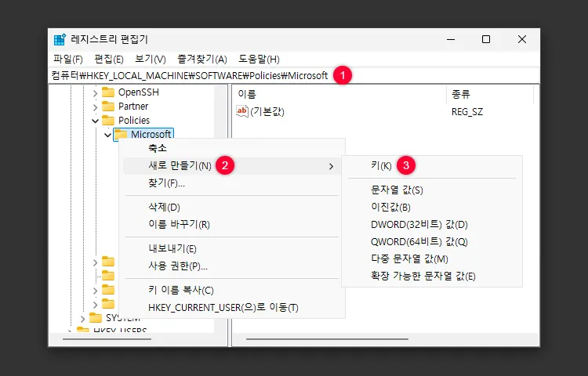This screenshot has height=376, width=588.
Task: Select the Microsoft folder icon
Action: 121,134
